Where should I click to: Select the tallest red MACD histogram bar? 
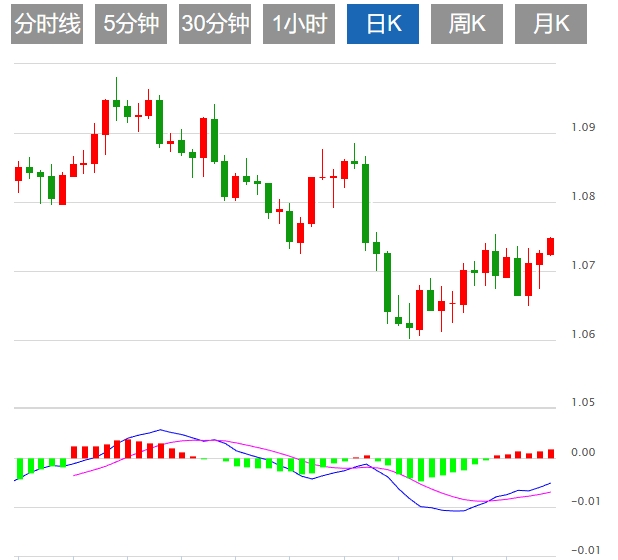(127, 448)
